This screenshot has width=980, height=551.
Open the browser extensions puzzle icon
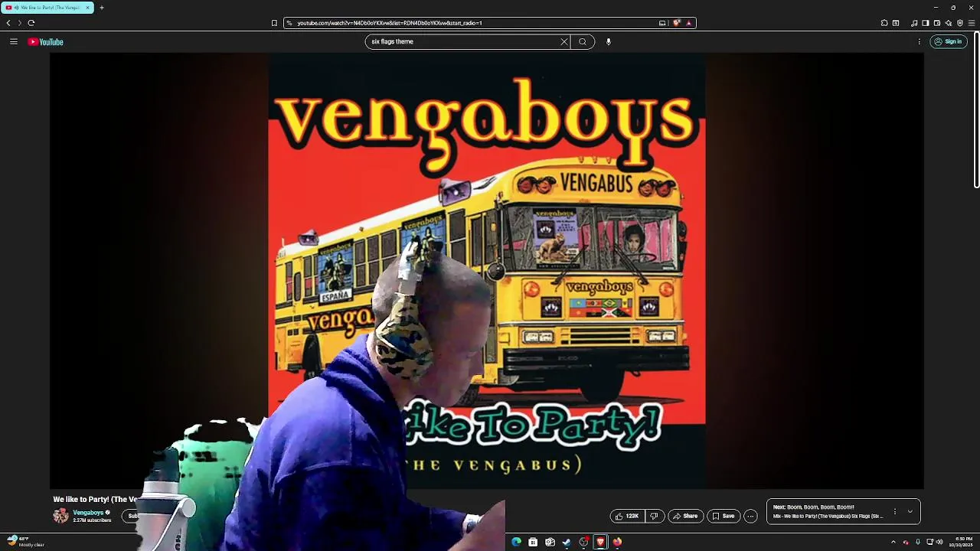pos(884,23)
